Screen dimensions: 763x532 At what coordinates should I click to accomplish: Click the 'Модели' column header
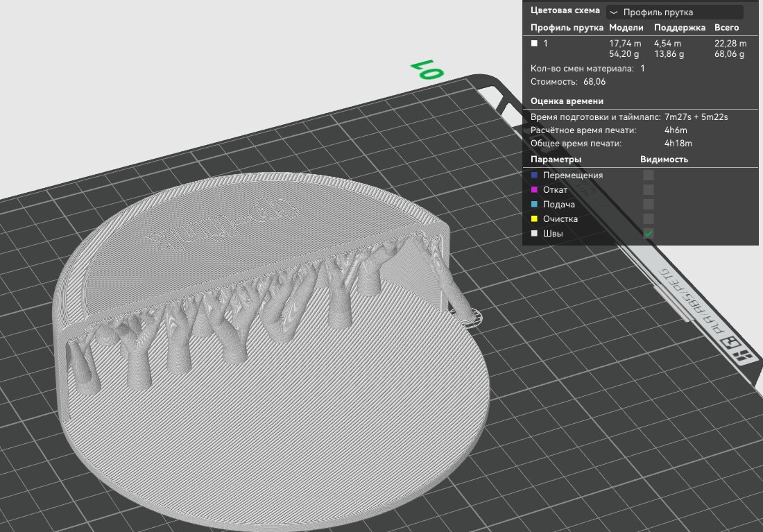626,28
